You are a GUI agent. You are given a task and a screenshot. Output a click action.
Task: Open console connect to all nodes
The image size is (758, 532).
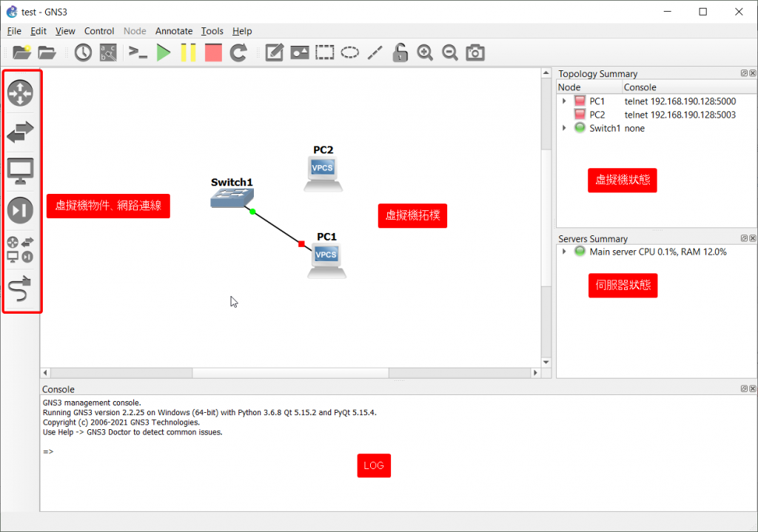(x=138, y=53)
